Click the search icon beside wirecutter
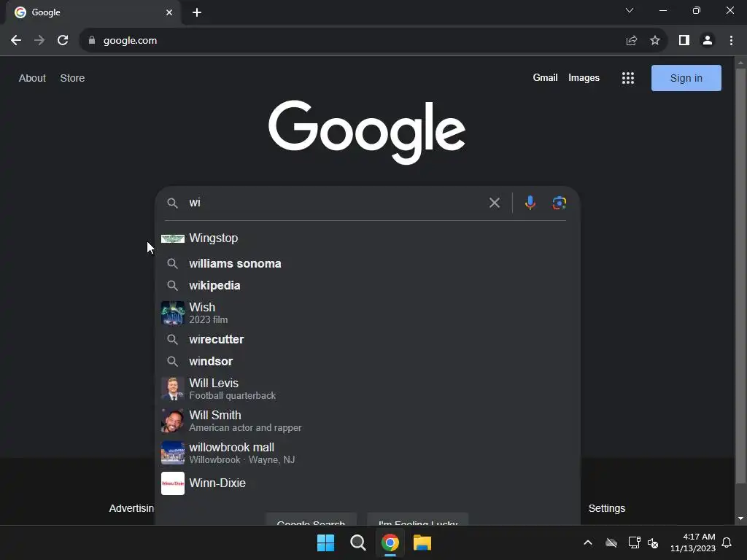Image resolution: width=747 pixels, height=560 pixels. point(172,339)
